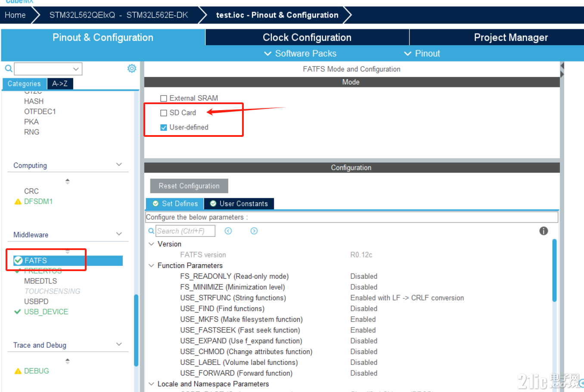Viewport: 584px width, 392px height.
Task: Click USE_LABEL (Volume label functions) parameter
Action: [239, 362]
